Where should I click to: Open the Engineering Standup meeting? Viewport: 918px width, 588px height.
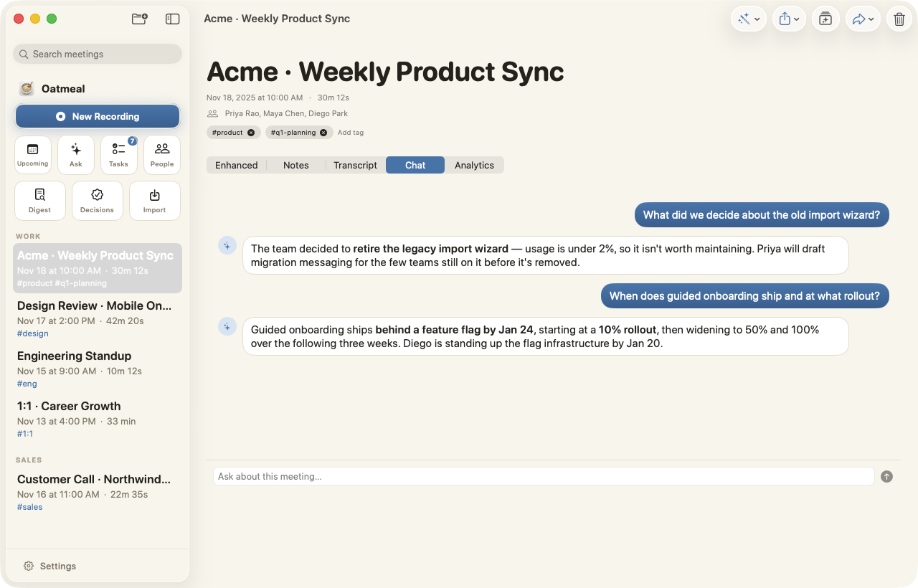pyautogui.click(x=98, y=369)
